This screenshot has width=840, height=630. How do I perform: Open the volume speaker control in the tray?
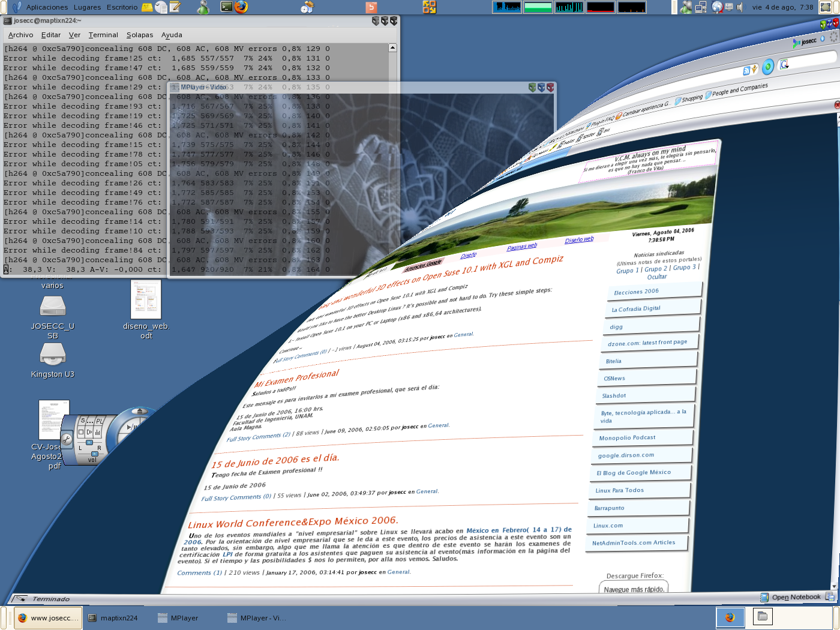pos(740,7)
